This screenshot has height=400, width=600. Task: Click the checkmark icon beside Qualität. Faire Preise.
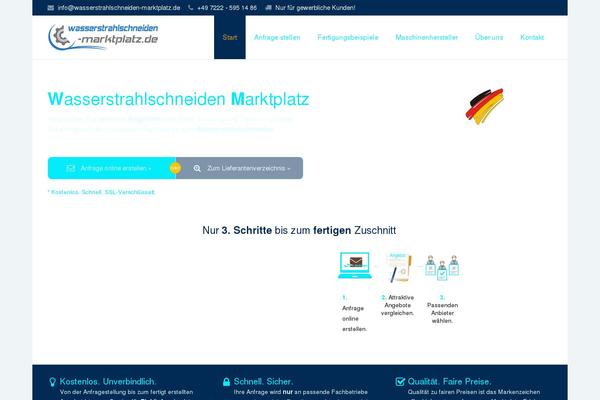tap(400, 382)
